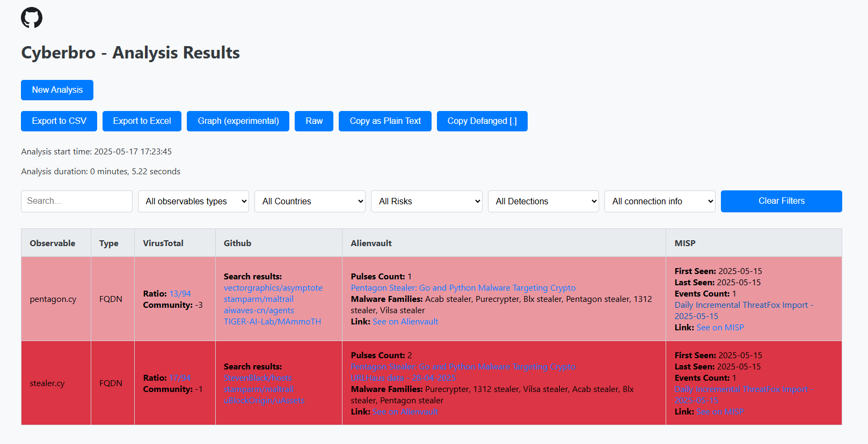Focus the Search input field
The height and width of the screenshot is (444, 868).
(x=77, y=201)
